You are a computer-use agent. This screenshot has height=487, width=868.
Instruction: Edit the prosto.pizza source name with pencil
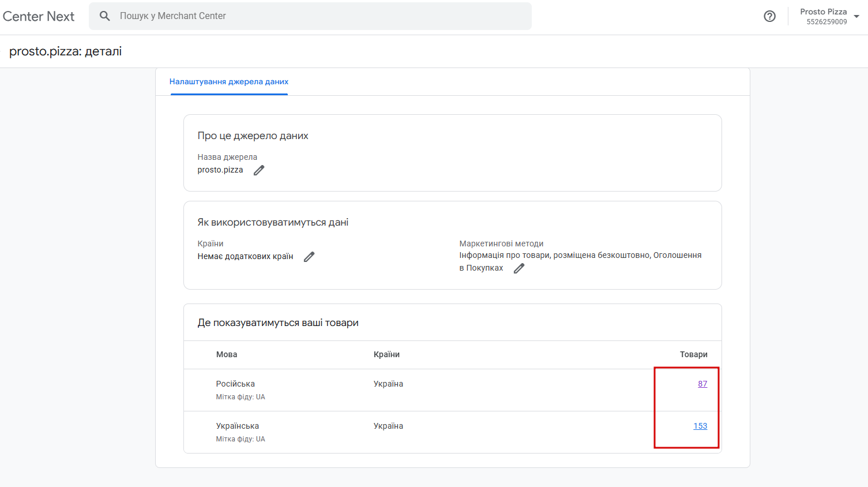(x=259, y=170)
